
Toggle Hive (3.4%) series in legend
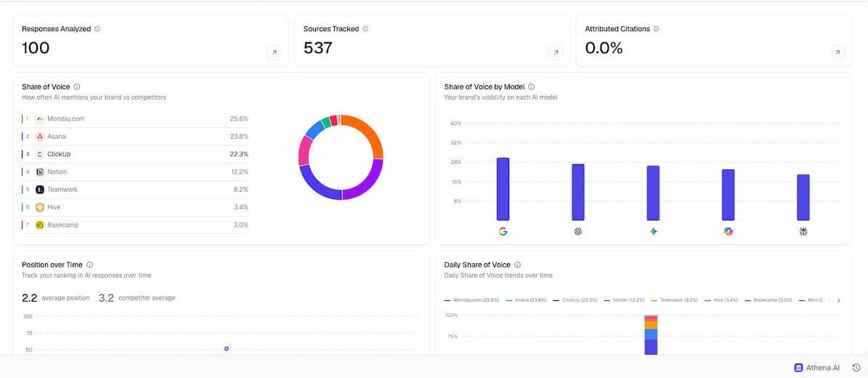tap(721, 300)
